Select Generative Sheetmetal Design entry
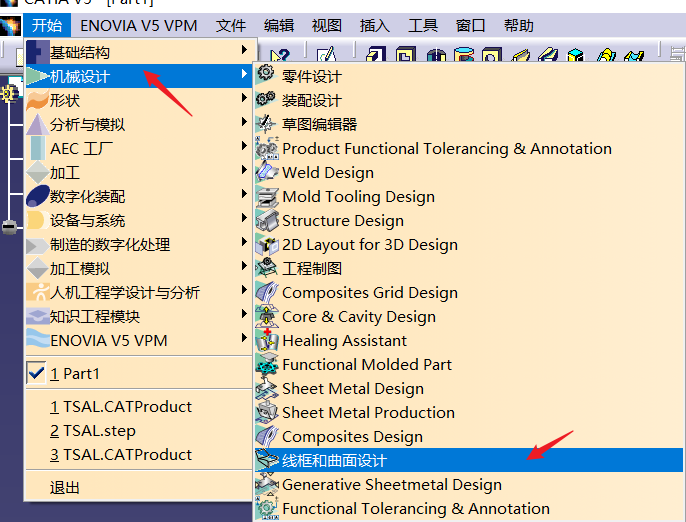The height and width of the screenshot is (522, 686). tap(391, 485)
